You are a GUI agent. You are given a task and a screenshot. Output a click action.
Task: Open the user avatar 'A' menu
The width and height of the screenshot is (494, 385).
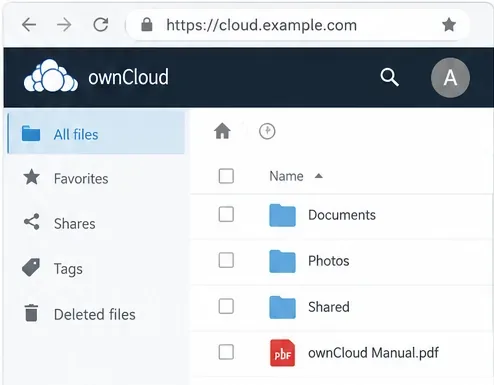(450, 78)
